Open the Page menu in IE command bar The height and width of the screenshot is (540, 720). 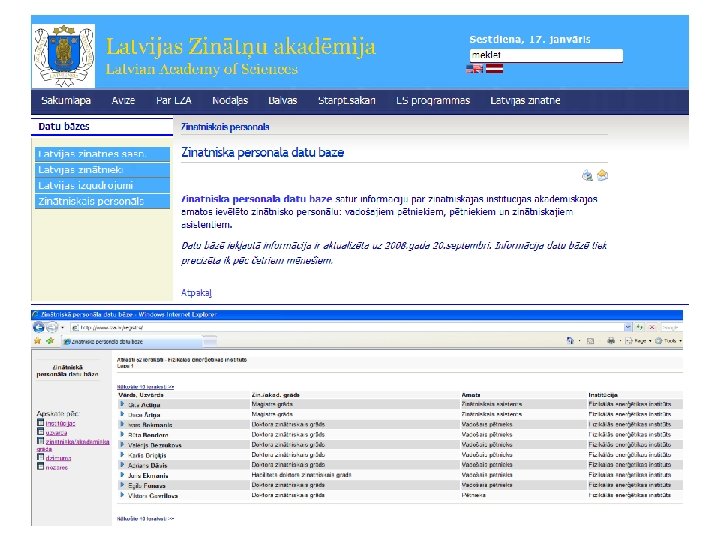[x=638, y=341]
